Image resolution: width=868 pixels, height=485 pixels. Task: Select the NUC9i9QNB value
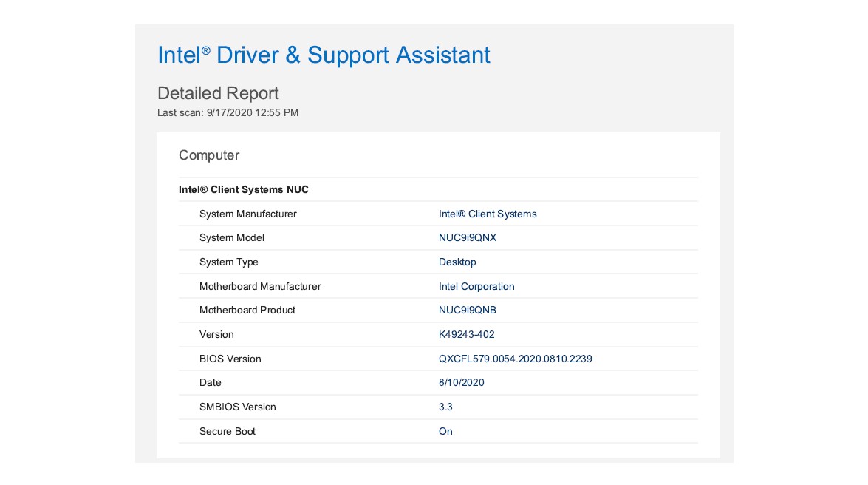pyautogui.click(x=468, y=311)
